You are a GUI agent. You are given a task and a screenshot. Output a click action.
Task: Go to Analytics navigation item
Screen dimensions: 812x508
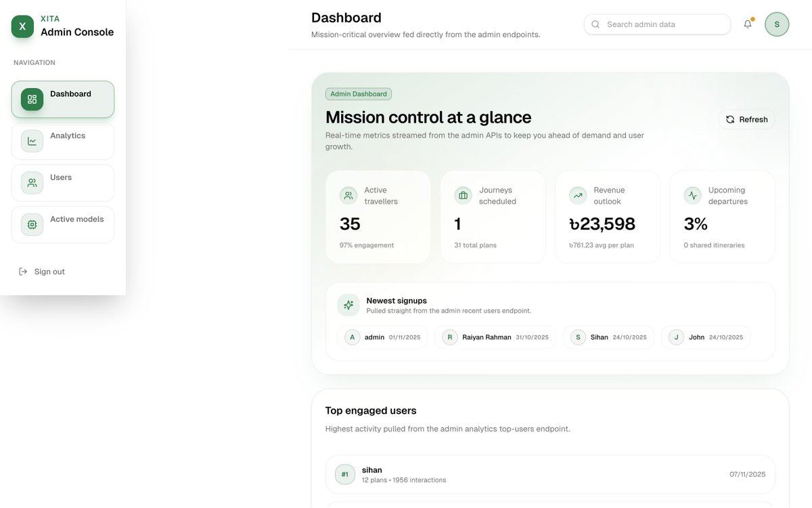point(63,141)
